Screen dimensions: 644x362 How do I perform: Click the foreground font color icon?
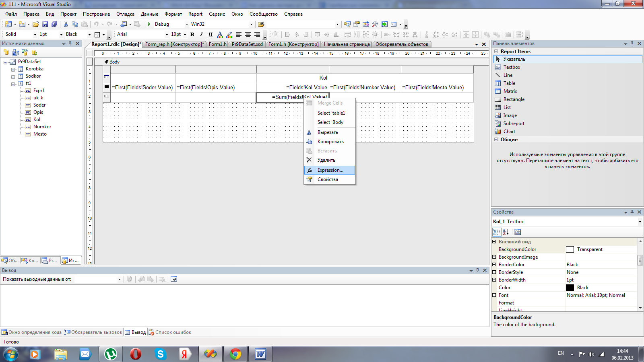point(220,35)
